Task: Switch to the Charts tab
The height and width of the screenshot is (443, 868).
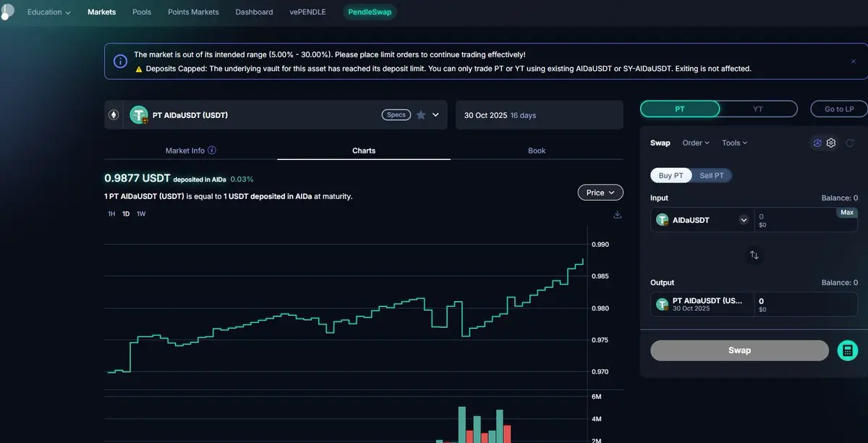Action: click(364, 151)
